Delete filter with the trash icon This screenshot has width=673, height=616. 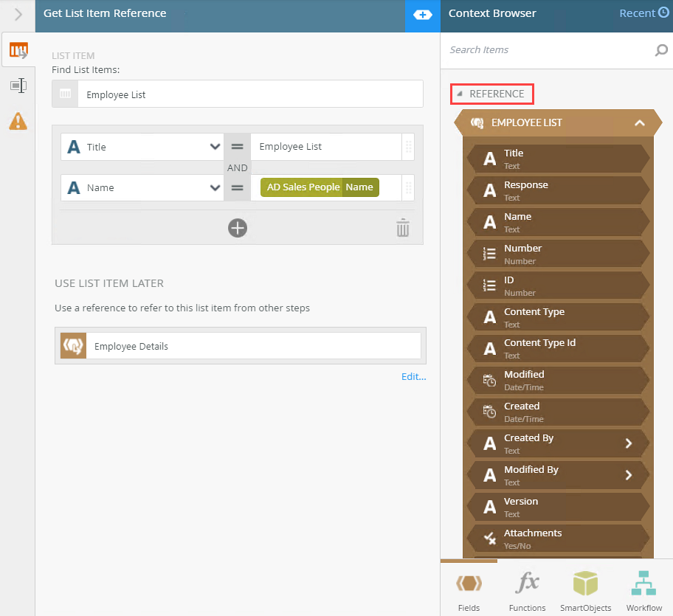coord(403,228)
